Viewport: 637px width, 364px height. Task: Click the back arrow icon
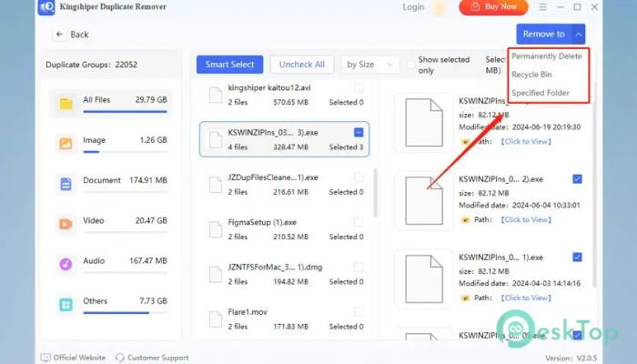(60, 35)
